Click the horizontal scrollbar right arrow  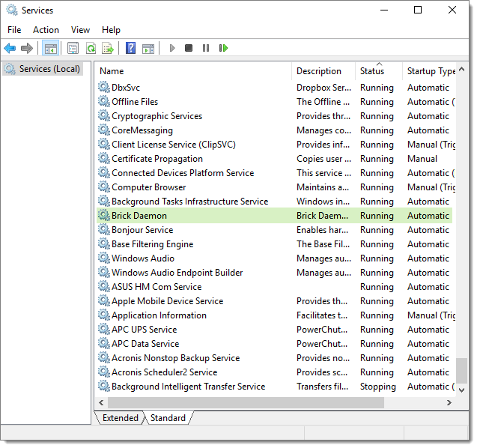pos(449,402)
